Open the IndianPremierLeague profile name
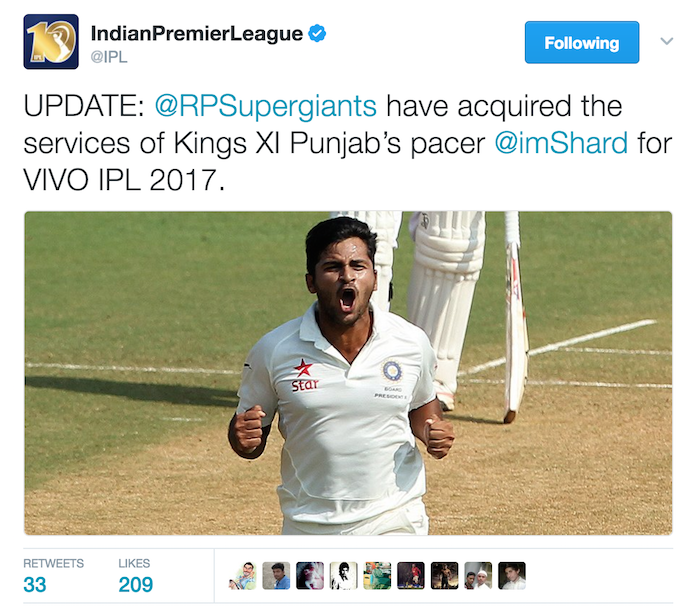 click(196, 33)
